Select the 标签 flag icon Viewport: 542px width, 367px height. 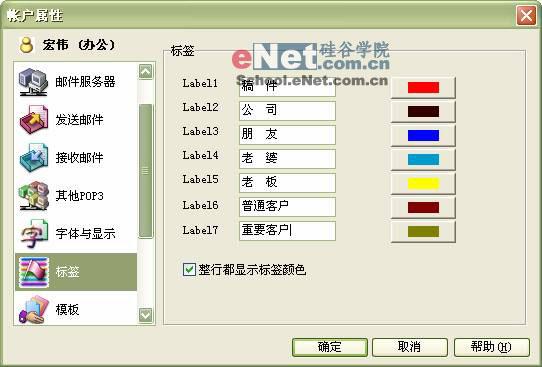tap(33, 272)
